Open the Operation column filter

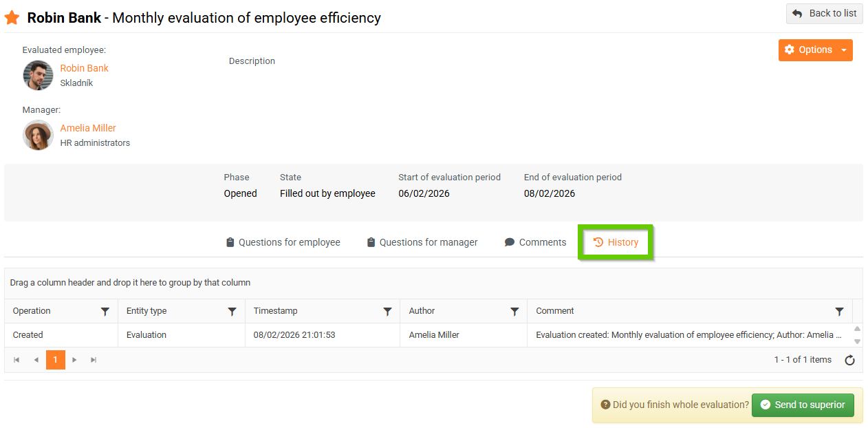pos(105,312)
